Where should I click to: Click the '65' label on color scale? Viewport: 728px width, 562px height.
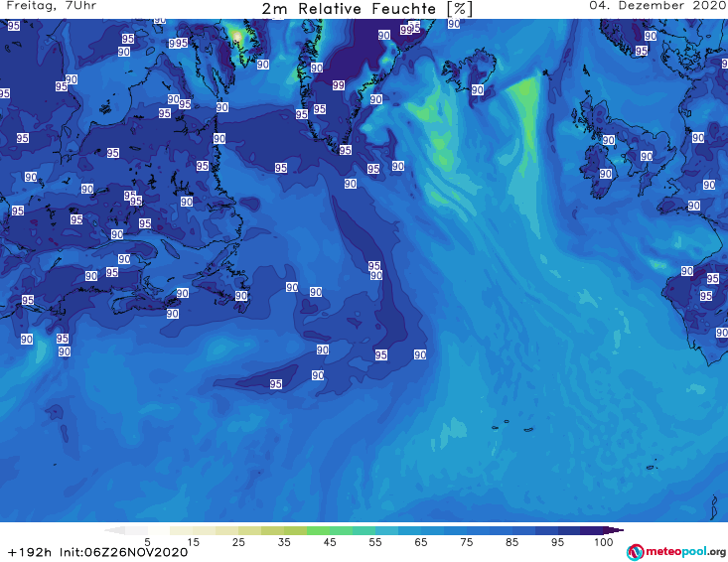coord(421,542)
